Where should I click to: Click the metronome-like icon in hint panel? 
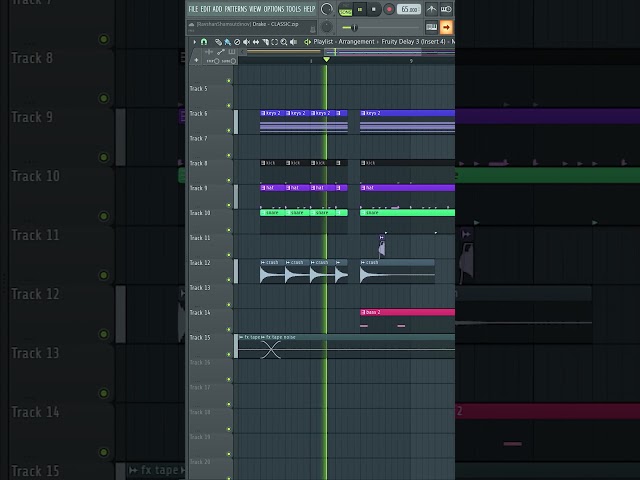coord(312,29)
